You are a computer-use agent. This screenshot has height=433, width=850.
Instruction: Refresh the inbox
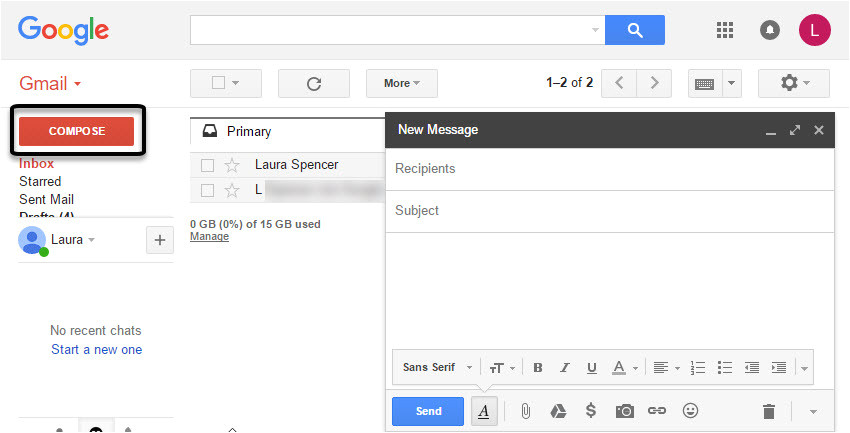[x=313, y=83]
